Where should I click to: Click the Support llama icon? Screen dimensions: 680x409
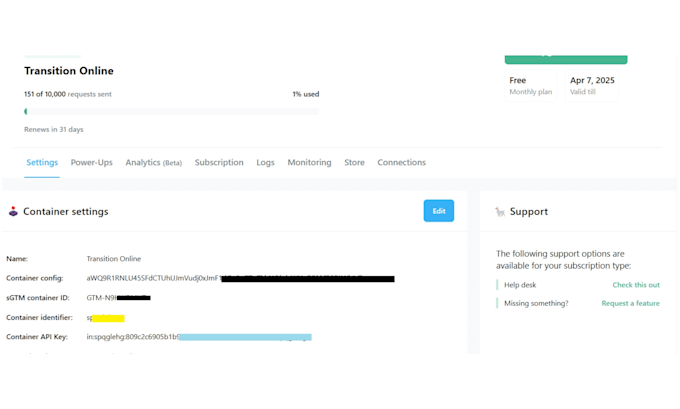[x=500, y=212]
